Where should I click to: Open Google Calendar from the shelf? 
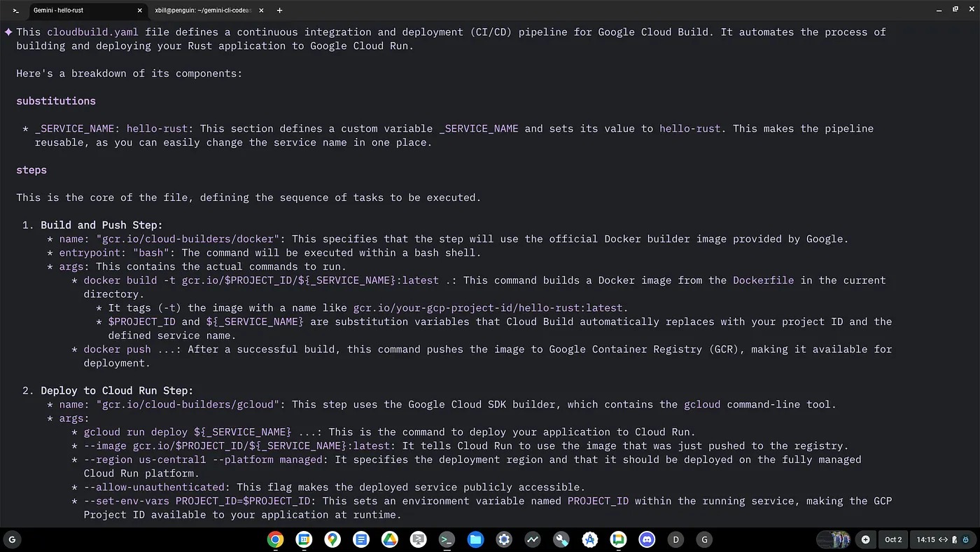(x=304, y=539)
